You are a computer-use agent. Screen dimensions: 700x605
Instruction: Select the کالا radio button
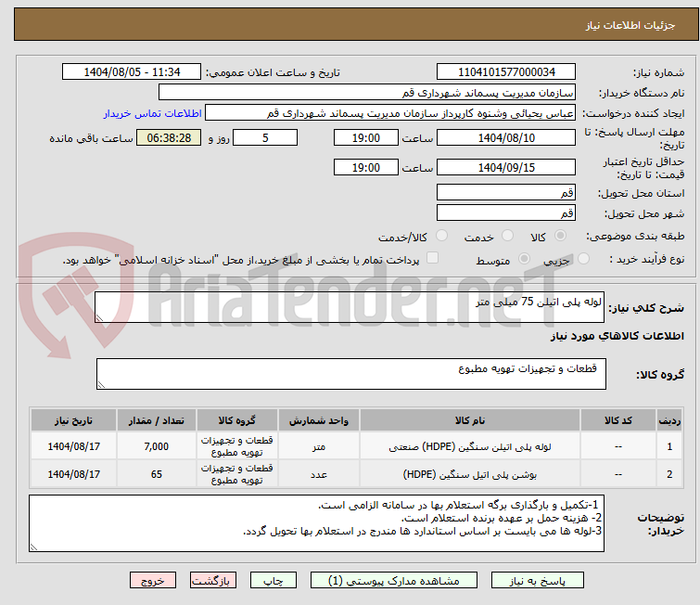coord(560,236)
